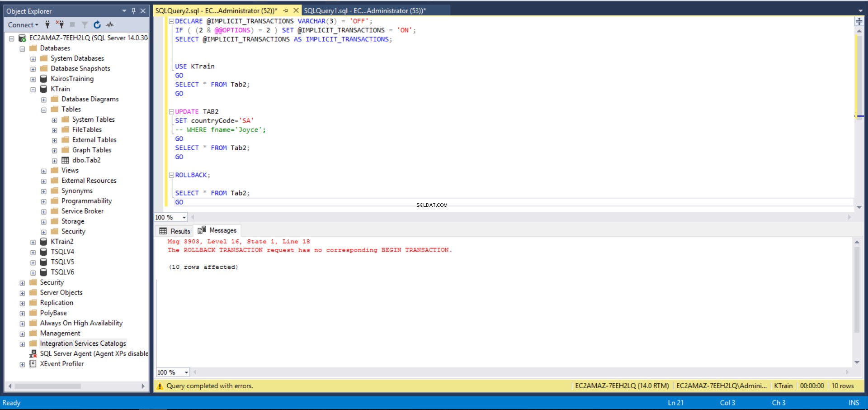This screenshot has height=410, width=868.
Task: Select the KTrain database cylinder icon
Action: point(43,89)
